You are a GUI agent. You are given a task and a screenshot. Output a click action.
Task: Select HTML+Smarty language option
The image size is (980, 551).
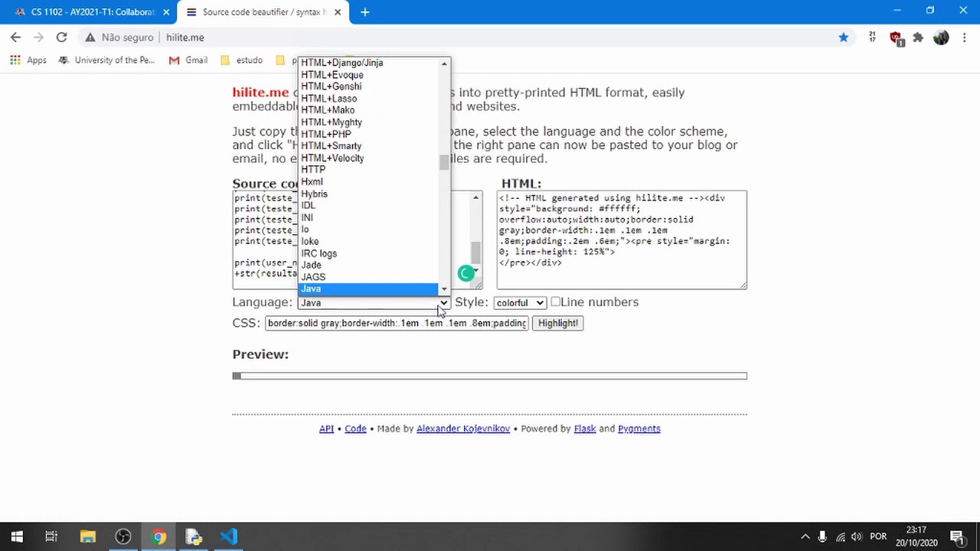368,146
